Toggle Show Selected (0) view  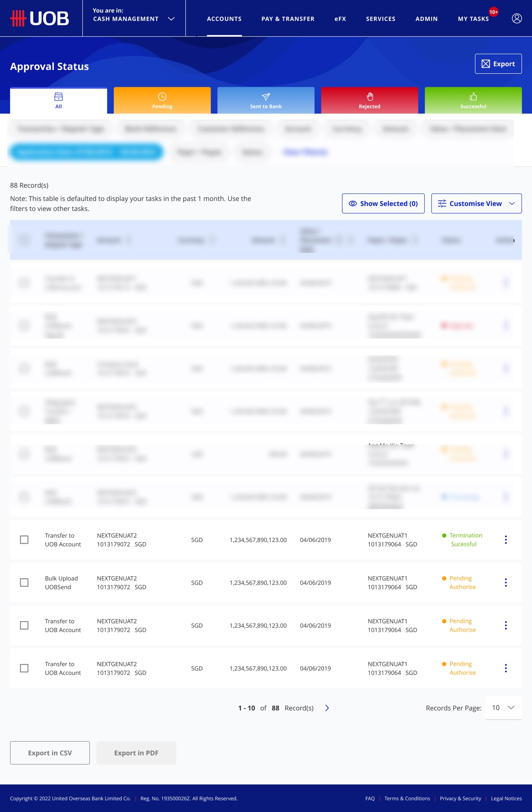point(383,203)
